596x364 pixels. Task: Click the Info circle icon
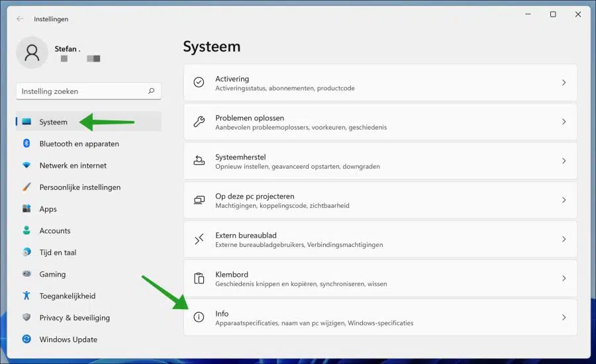(x=199, y=317)
